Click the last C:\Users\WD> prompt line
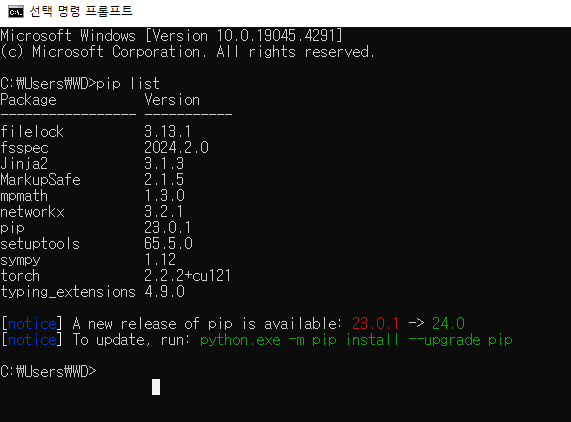This screenshot has width=571, height=422. click(48, 372)
